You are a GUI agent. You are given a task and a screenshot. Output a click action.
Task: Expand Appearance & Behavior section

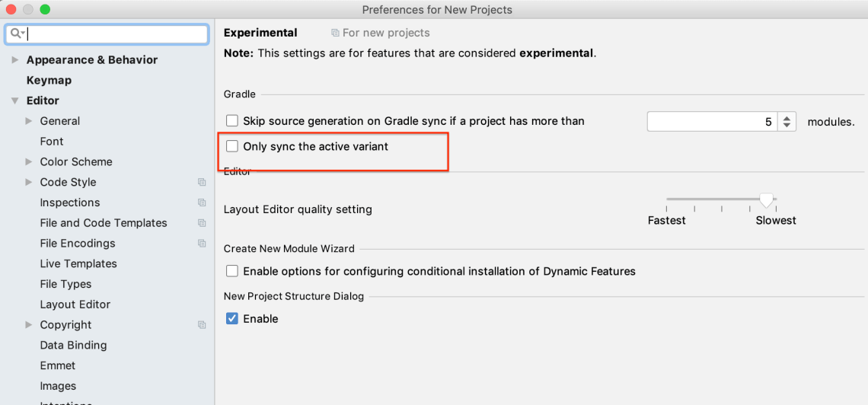point(15,59)
